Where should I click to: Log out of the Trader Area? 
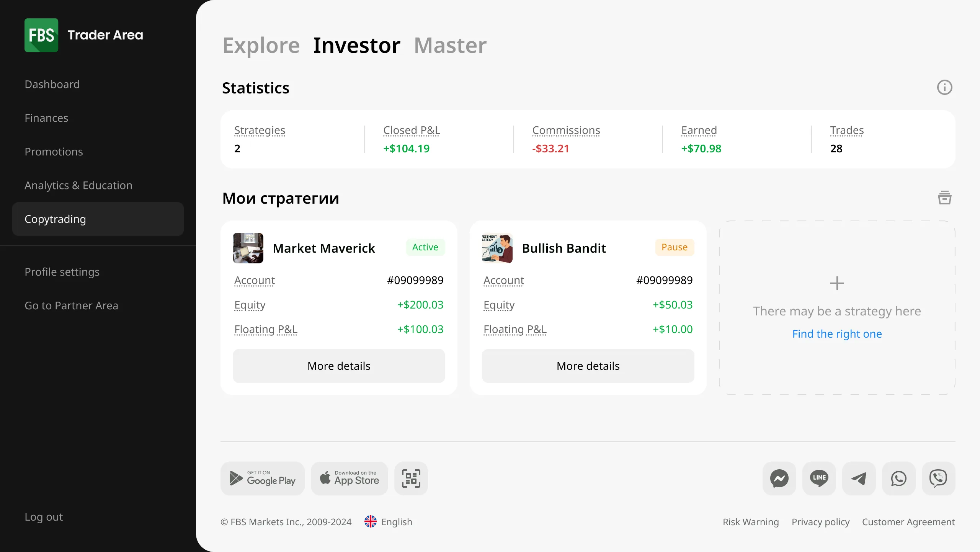(x=44, y=517)
